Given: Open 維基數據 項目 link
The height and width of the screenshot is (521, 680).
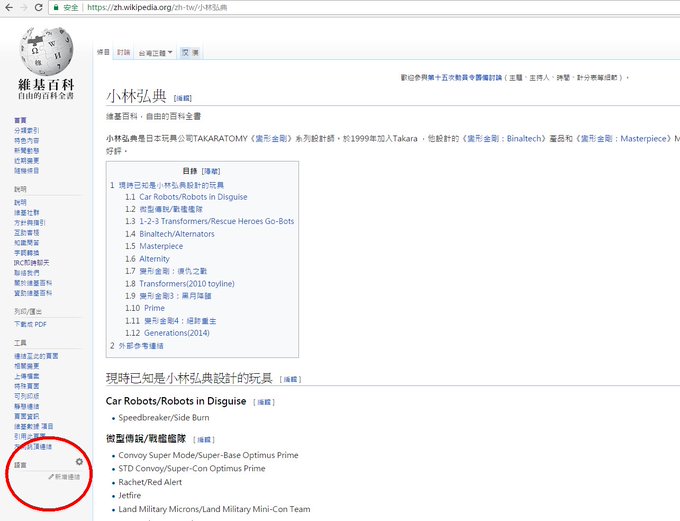Looking at the screenshot, I should click(33, 426).
